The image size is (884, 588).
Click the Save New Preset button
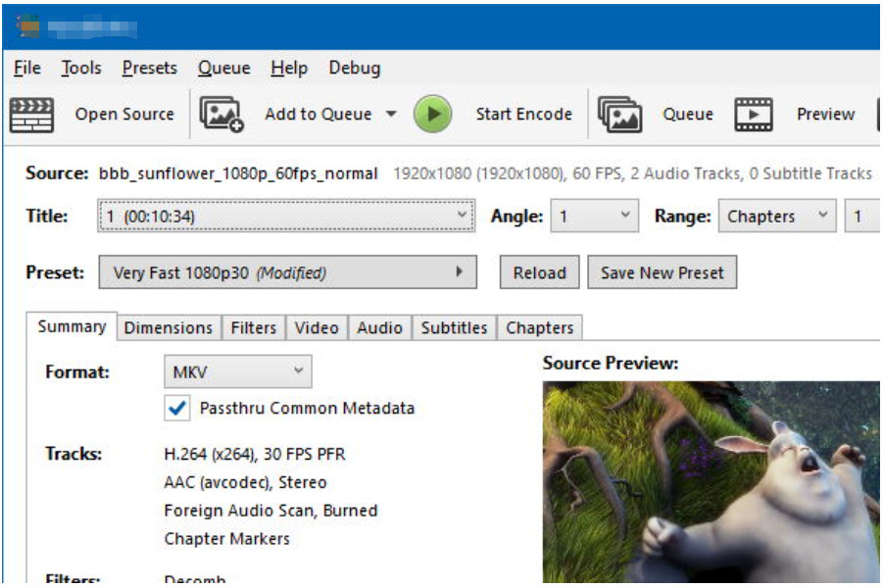(x=662, y=272)
